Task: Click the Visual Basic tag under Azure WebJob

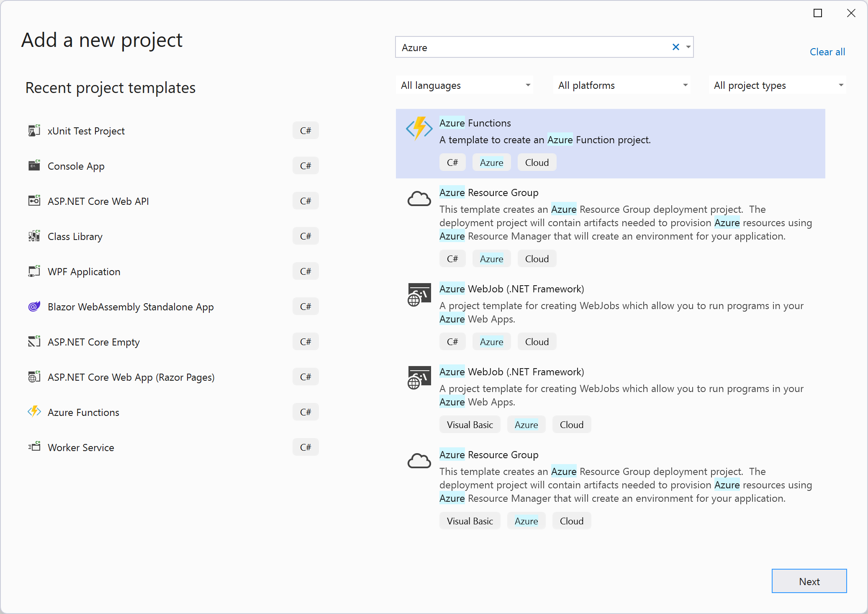Action: (x=470, y=425)
